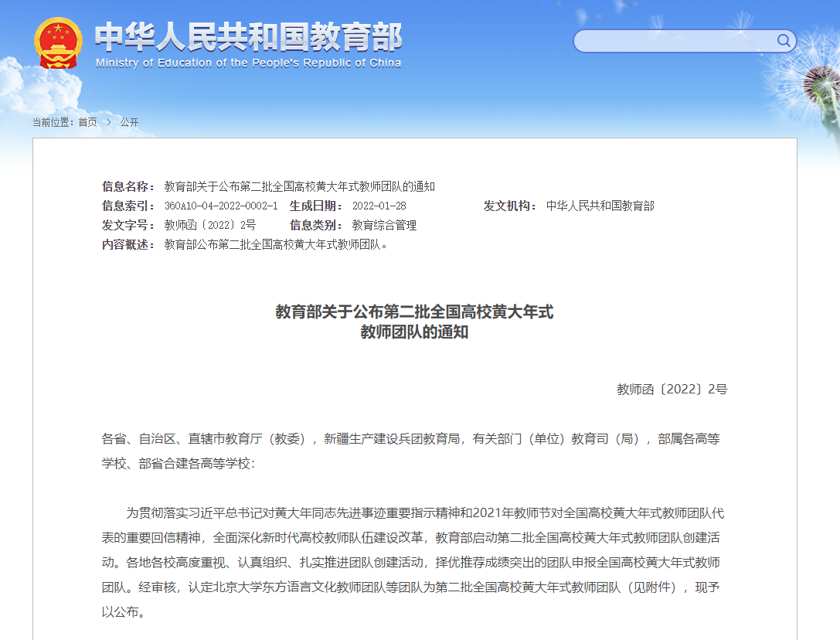Go to the 公开 breadcrumb link
840x640 pixels.
129,122
